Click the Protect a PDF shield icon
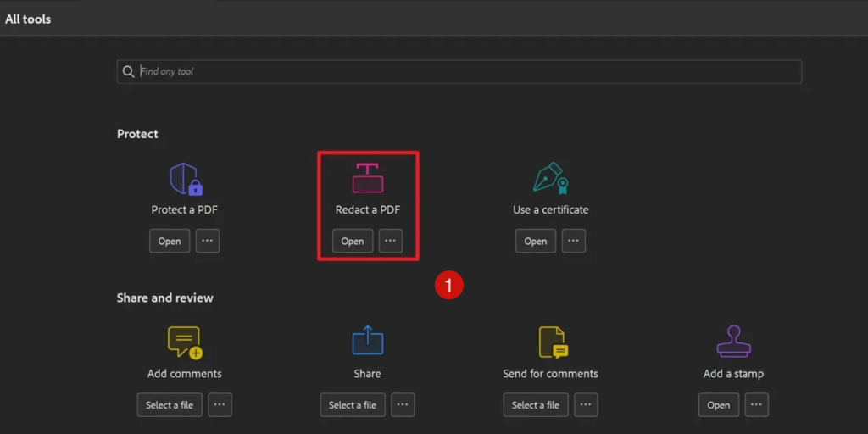This screenshot has width=868, height=434. [x=186, y=179]
